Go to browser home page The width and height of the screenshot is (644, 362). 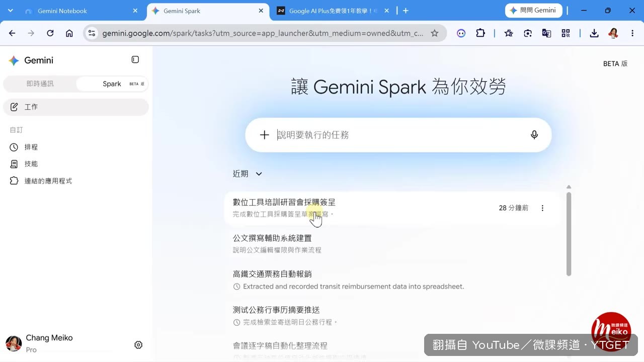(69, 33)
